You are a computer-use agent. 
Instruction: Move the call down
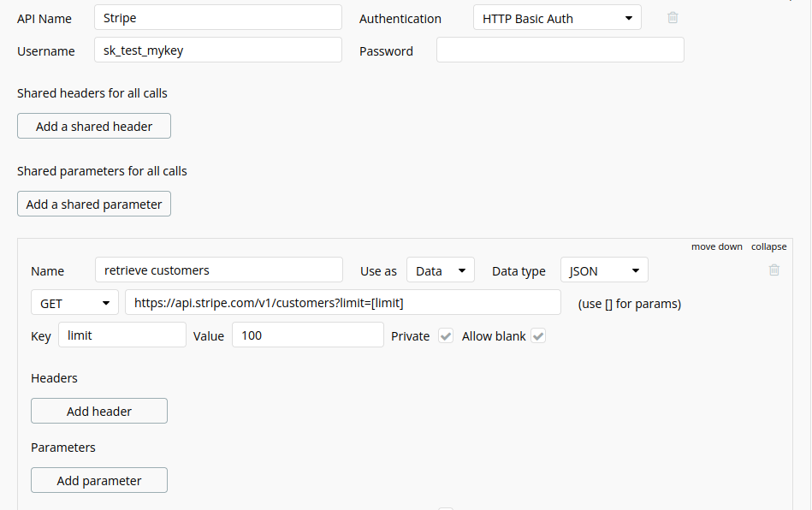pyautogui.click(x=717, y=247)
